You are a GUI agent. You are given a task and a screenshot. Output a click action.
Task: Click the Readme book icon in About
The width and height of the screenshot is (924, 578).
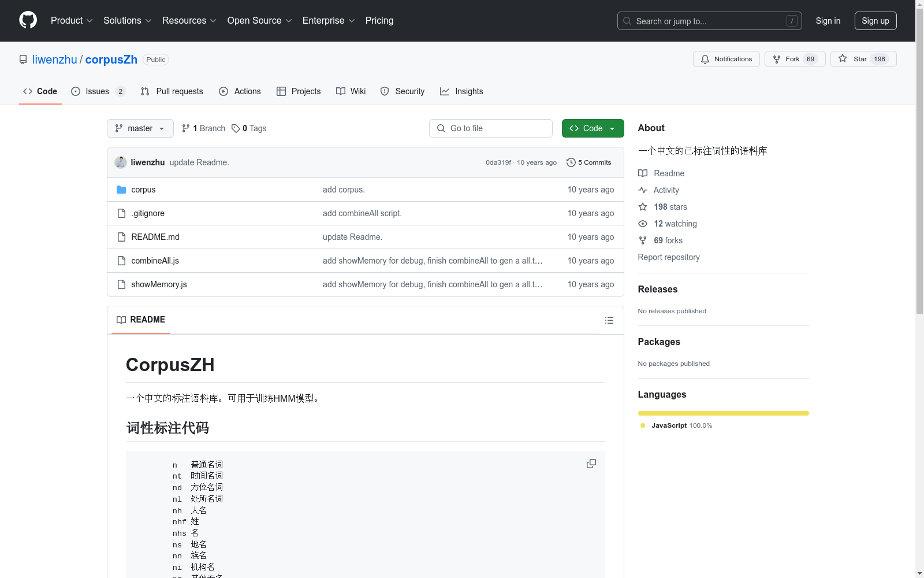click(643, 173)
